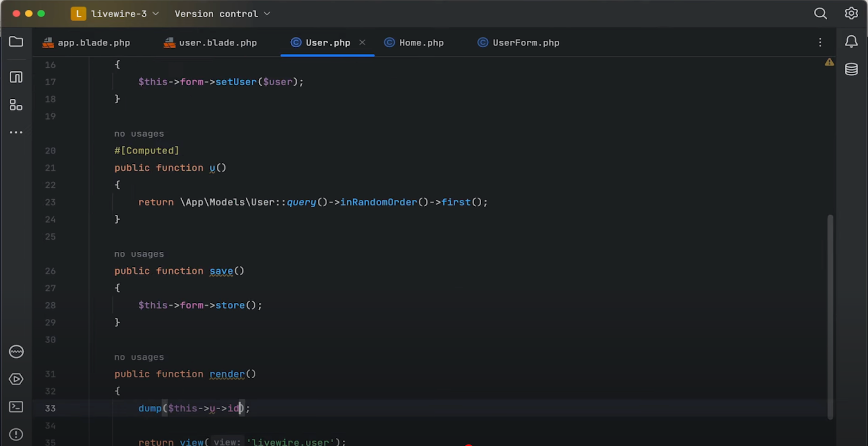Screen dimensions: 868x446
Task: Click the render function name
Action: click(x=227, y=374)
